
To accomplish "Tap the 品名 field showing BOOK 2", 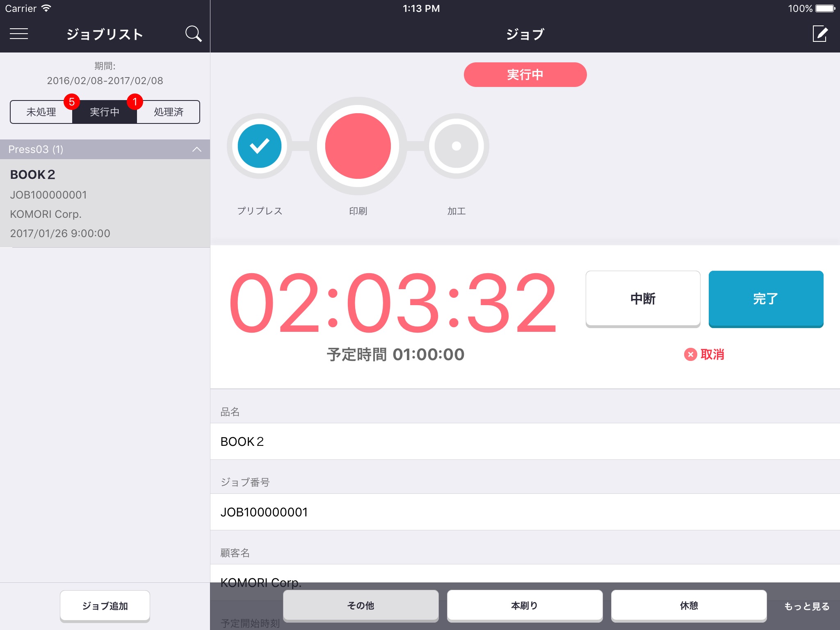I will pos(525,441).
